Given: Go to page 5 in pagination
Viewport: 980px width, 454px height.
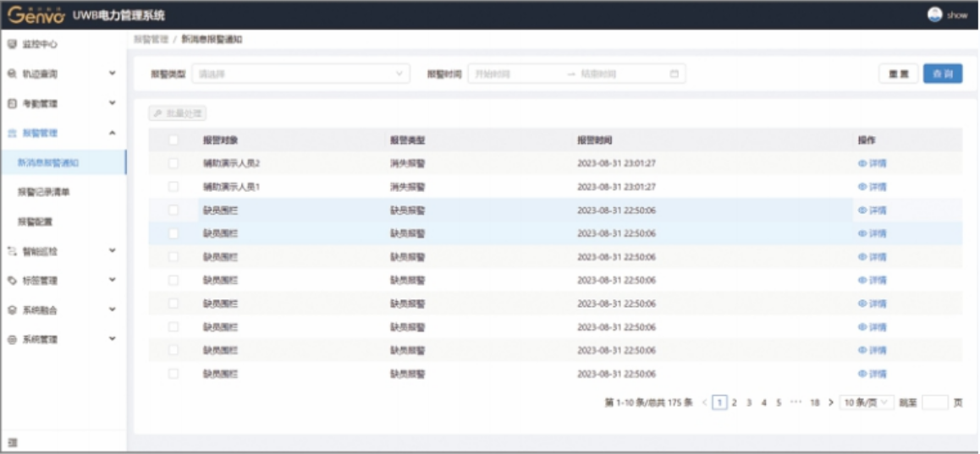Looking at the screenshot, I should [x=779, y=402].
